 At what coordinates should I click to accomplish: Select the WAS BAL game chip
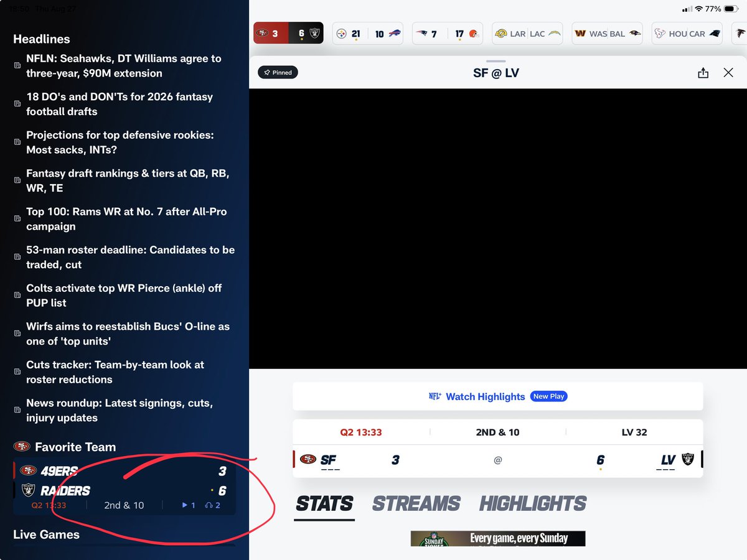(607, 34)
